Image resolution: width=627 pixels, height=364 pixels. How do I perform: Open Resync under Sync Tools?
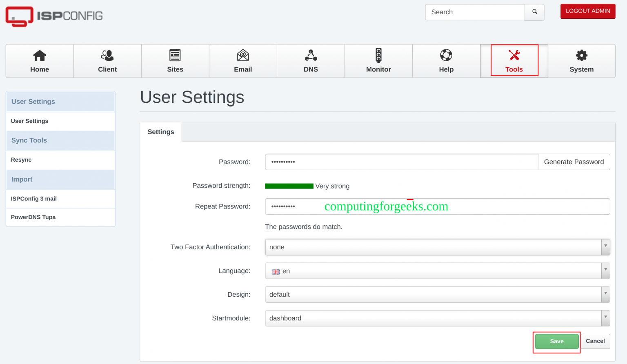(21, 160)
